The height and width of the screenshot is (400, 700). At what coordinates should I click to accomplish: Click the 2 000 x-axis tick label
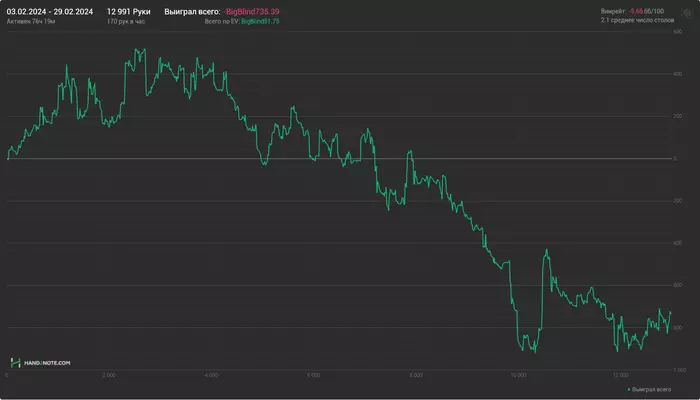click(x=109, y=374)
